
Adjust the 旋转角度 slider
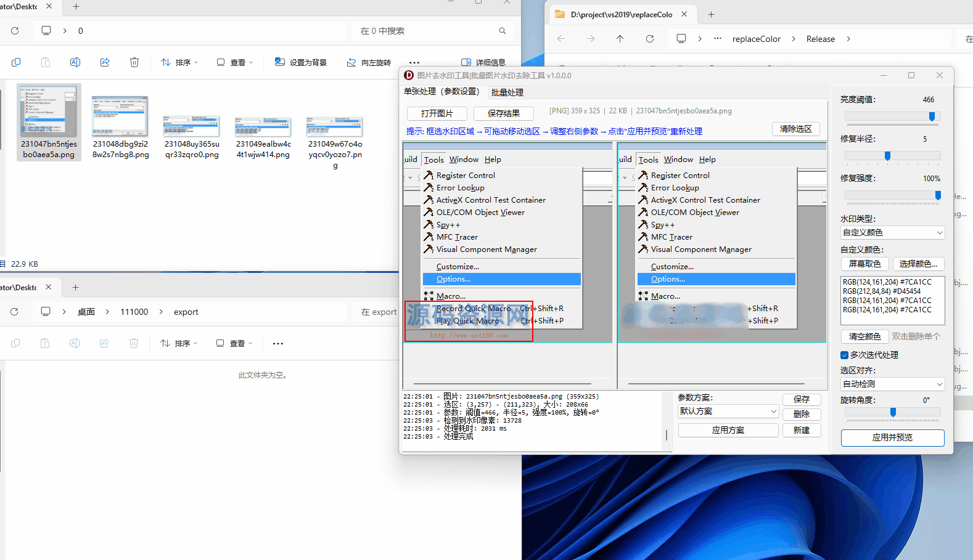pyautogui.click(x=893, y=412)
